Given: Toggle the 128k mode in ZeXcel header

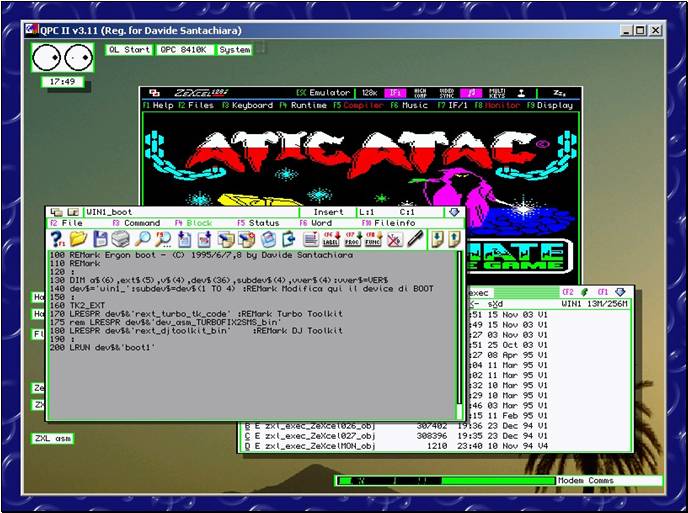Looking at the screenshot, I should tap(369, 93).
